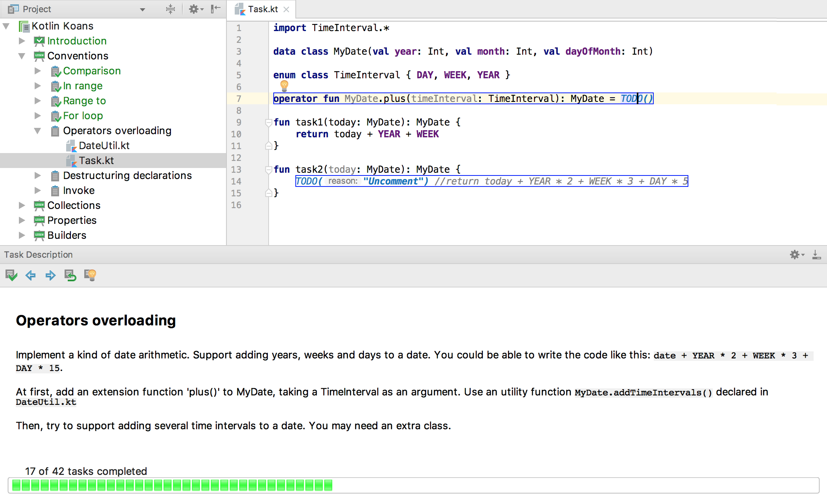Toggle the fold marker for task1 function

coord(269,122)
